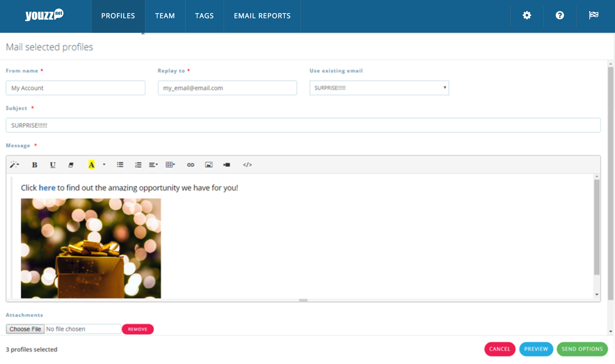Open Use existing email dropdown

tap(379, 88)
